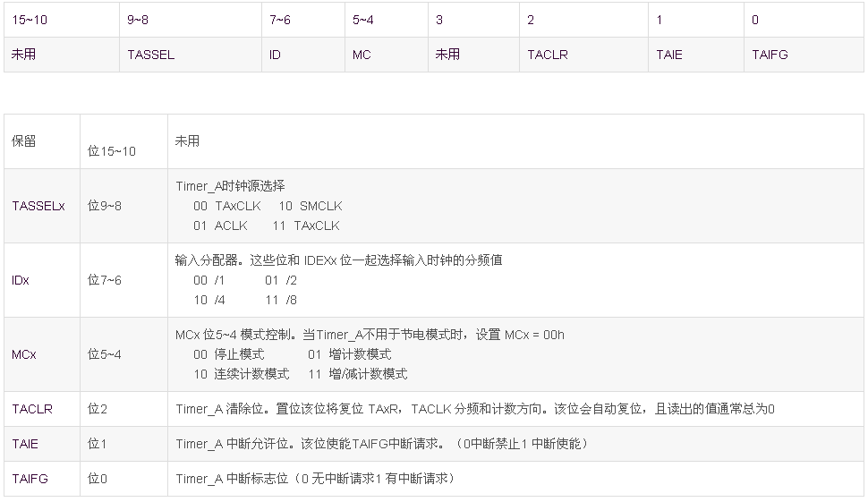Click the IDx row label
Viewport: 868px width, 502px height.
[x=21, y=280]
